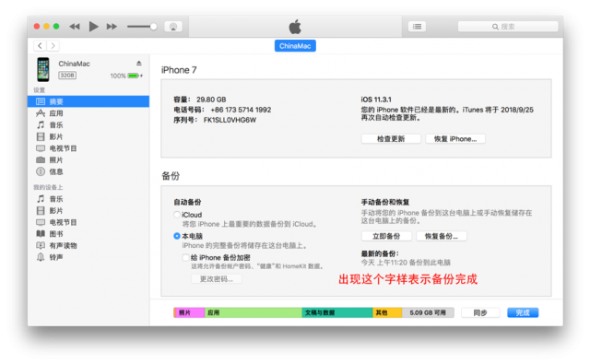Screen dimensions: 590x364
Task: Click the battery level indicator
Action: 134,76
